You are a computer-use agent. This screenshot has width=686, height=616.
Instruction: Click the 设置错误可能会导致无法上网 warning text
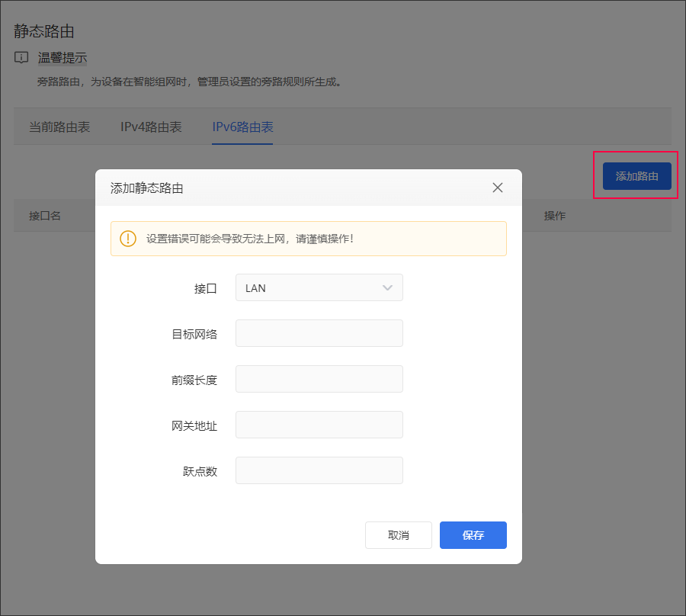click(249, 239)
